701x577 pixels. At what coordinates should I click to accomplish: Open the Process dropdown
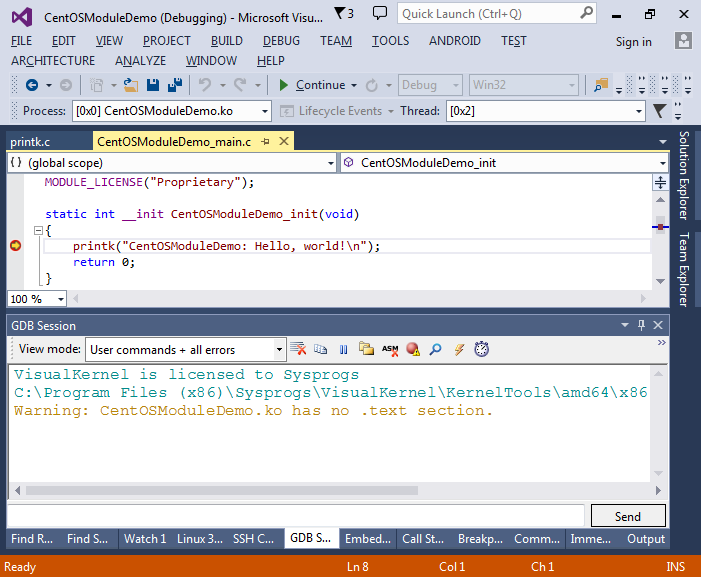(265, 111)
